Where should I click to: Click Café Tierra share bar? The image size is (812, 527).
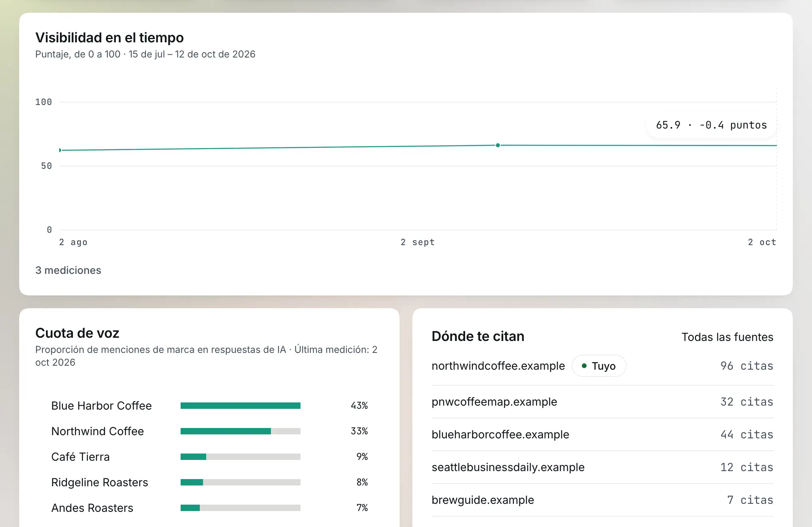pyautogui.click(x=241, y=457)
